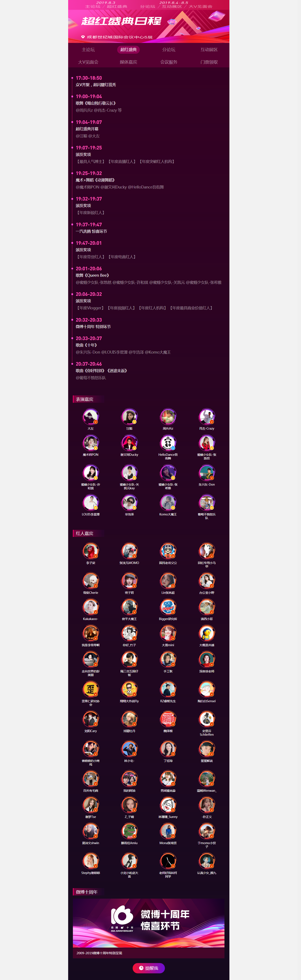The height and width of the screenshot is (980, 301).
Task: Select 大概是井越 yellow doll avatar
Action: (207, 634)
